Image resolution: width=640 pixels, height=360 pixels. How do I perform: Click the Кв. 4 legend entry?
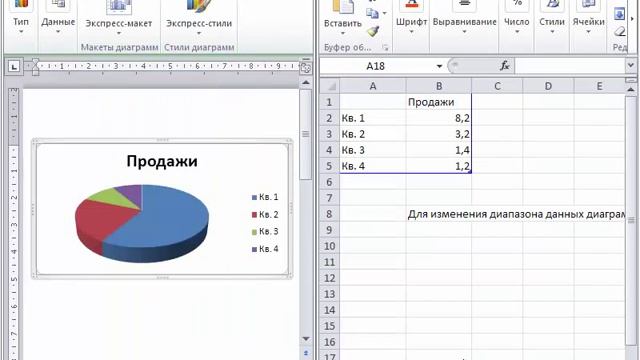coord(265,249)
